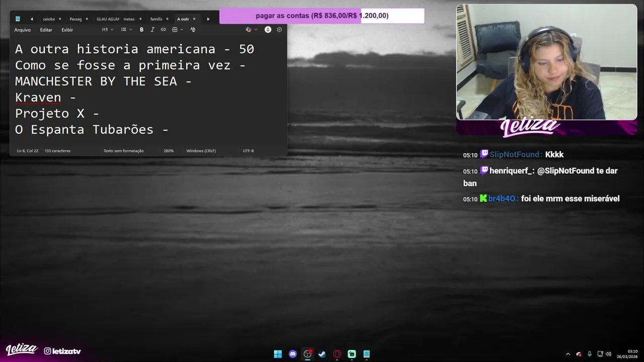Open the green chat app on the taskbar
Image resolution: width=644 pixels, height=362 pixels.
352,354
